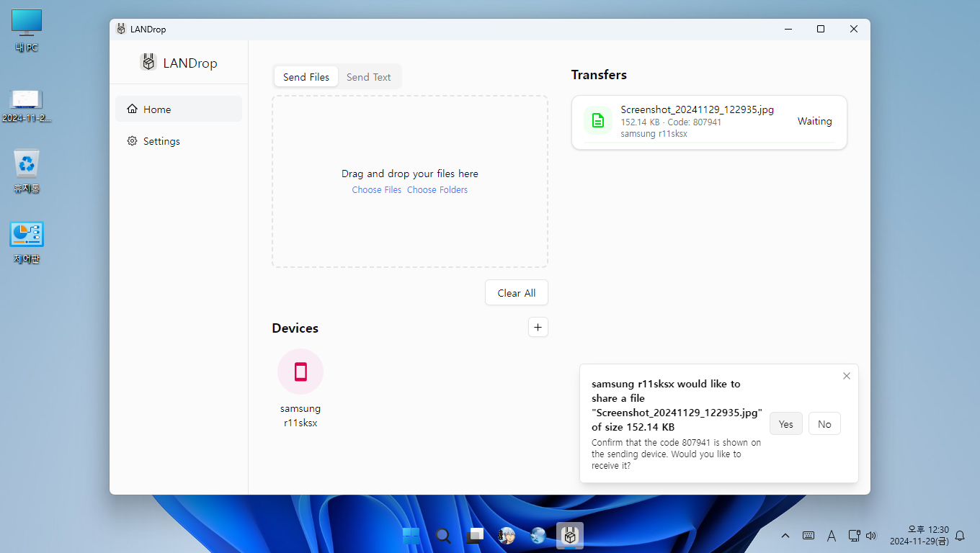
Task: Click the 152.14 KB · Code: 807941 text
Action: [671, 122]
